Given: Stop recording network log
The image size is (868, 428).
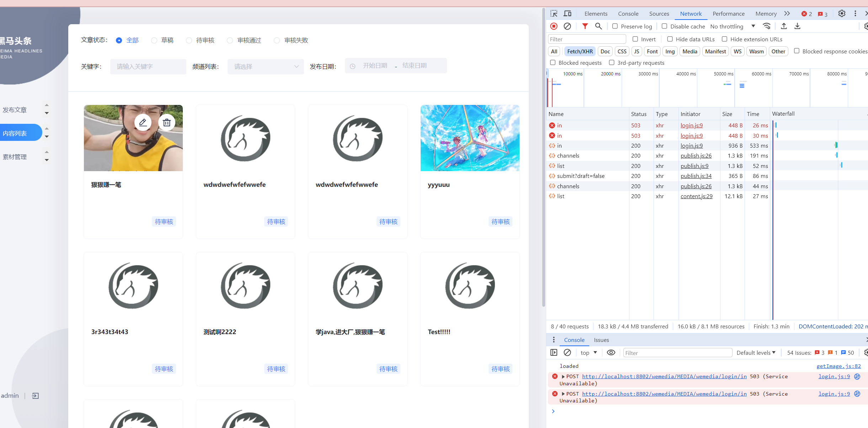Looking at the screenshot, I should pyautogui.click(x=554, y=26).
